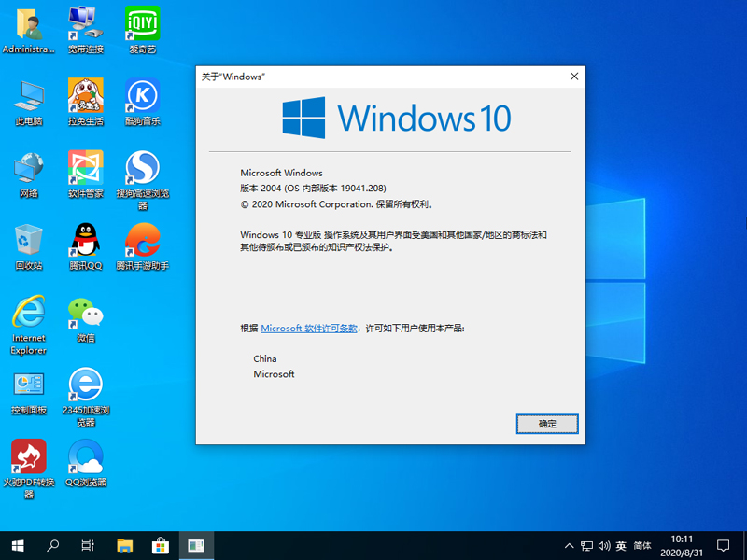Launch the 爱奇艺 iQIYI app
Viewport: 747px width, 560px height.
tap(141, 23)
